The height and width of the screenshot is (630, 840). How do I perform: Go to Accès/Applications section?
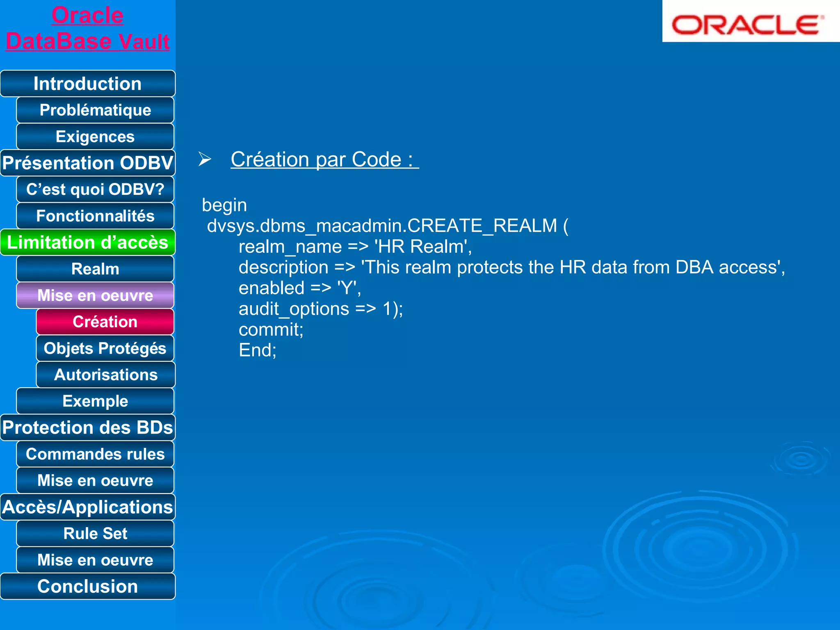click(88, 507)
